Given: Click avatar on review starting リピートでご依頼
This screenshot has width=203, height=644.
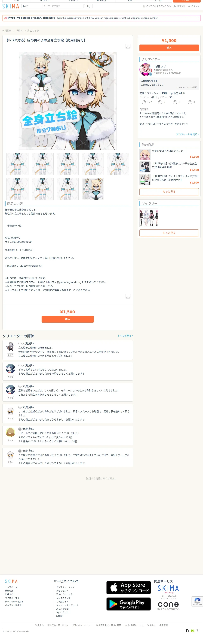Looking at the screenshot, I should 10,432.
